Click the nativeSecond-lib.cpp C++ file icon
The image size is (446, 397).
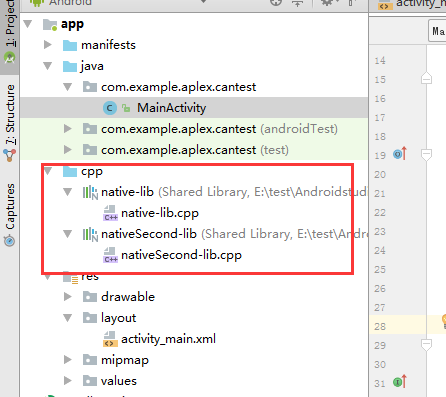click(110, 255)
